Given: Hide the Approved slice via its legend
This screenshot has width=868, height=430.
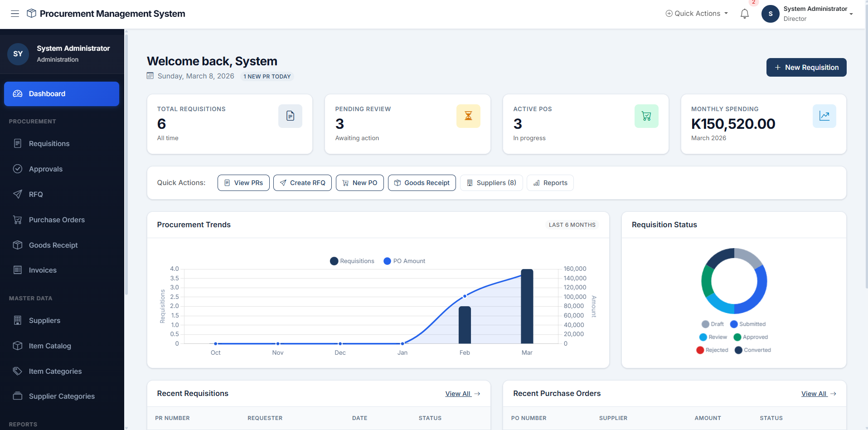Looking at the screenshot, I should 751,337.
